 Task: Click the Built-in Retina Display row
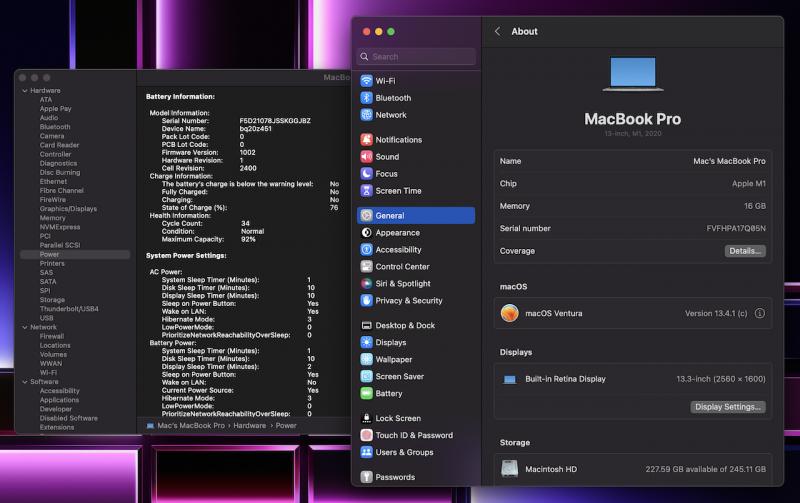click(633, 379)
